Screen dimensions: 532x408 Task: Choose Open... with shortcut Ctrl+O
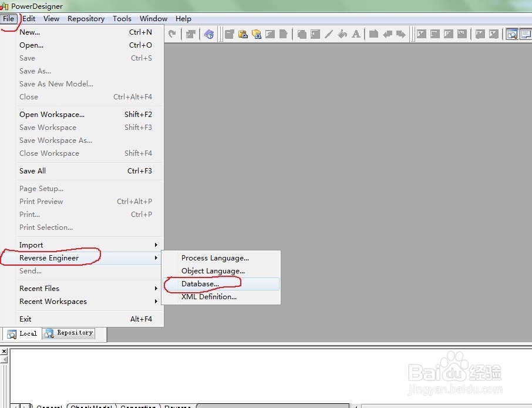pyautogui.click(x=90, y=45)
